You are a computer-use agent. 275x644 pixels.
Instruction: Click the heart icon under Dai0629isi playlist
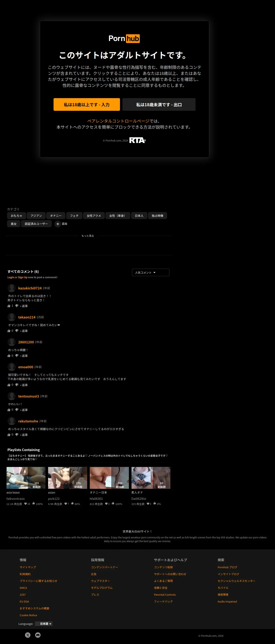click(148, 504)
